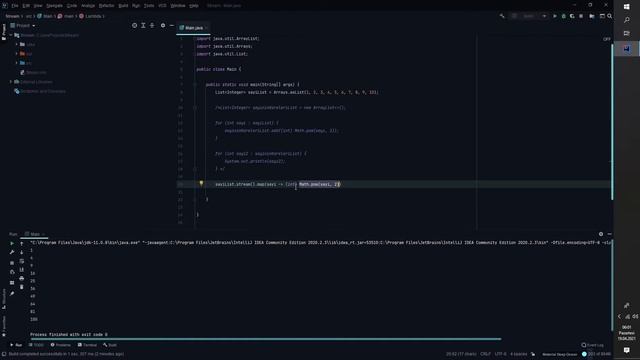This screenshot has width=640, height=360.
Task: Open Run panel gear settings
Action: [x=601, y=234]
